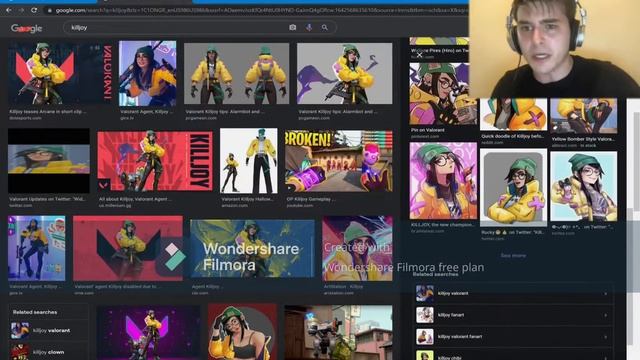Open the Killjoy storefront image from gins.tv

(x=37, y=248)
